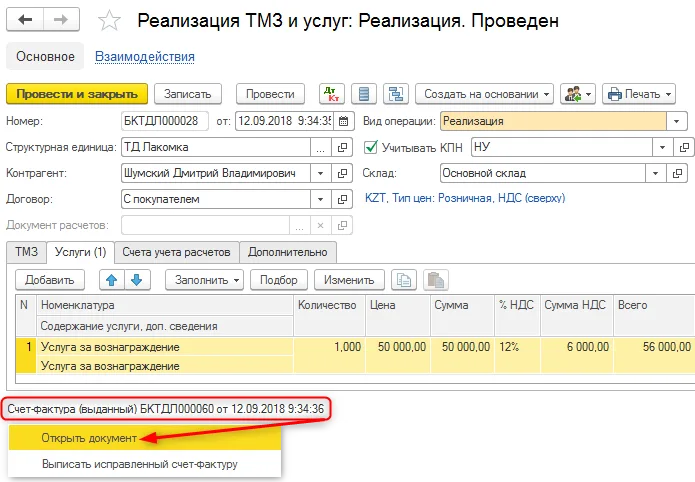Choose Открыть документ from context menu

(144, 438)
